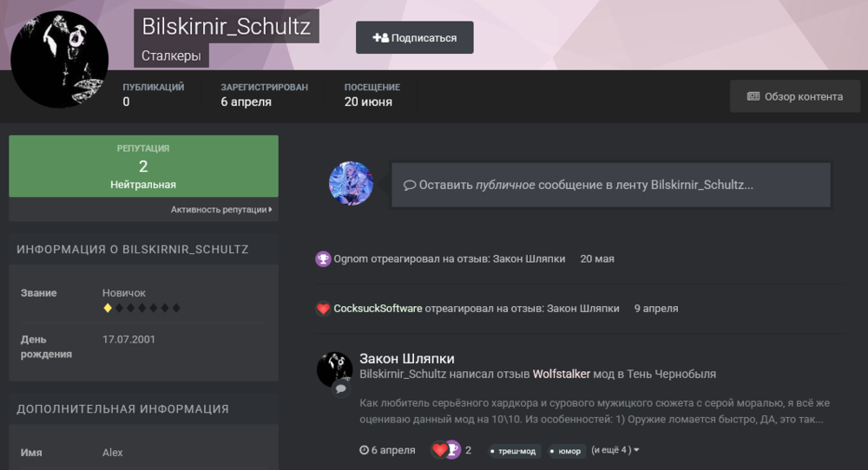The image size is (868, 470).
Task: Expand the (и ещё 4) tags dropdown
Action: (615, 450)
